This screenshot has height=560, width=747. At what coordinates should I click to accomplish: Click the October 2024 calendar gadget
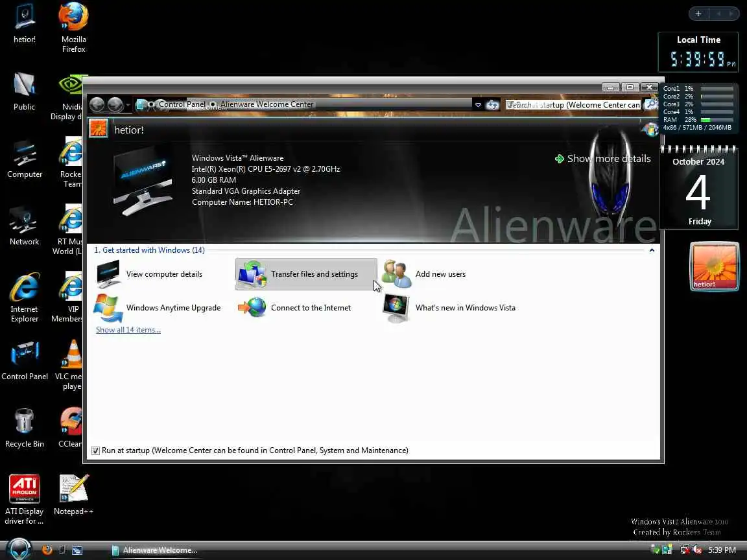coord(699,187)
